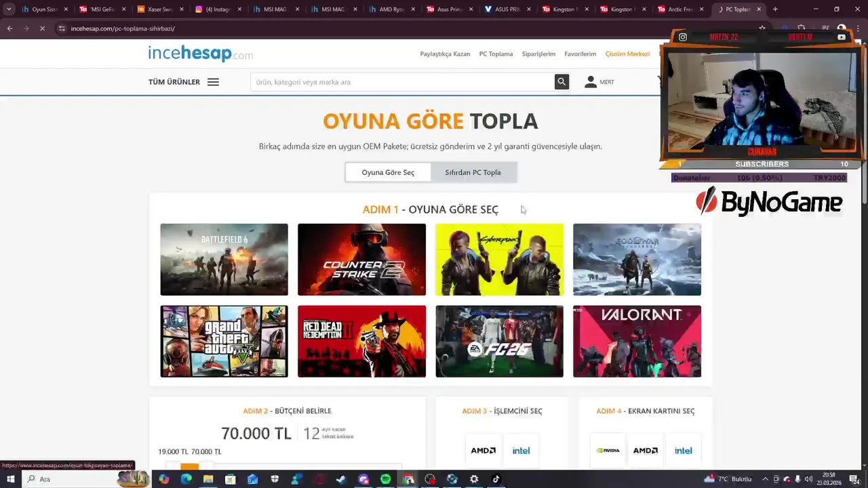Go back with the browser back arrow
The height and width of the screenshot is (488, 868).
click(9, 28)
